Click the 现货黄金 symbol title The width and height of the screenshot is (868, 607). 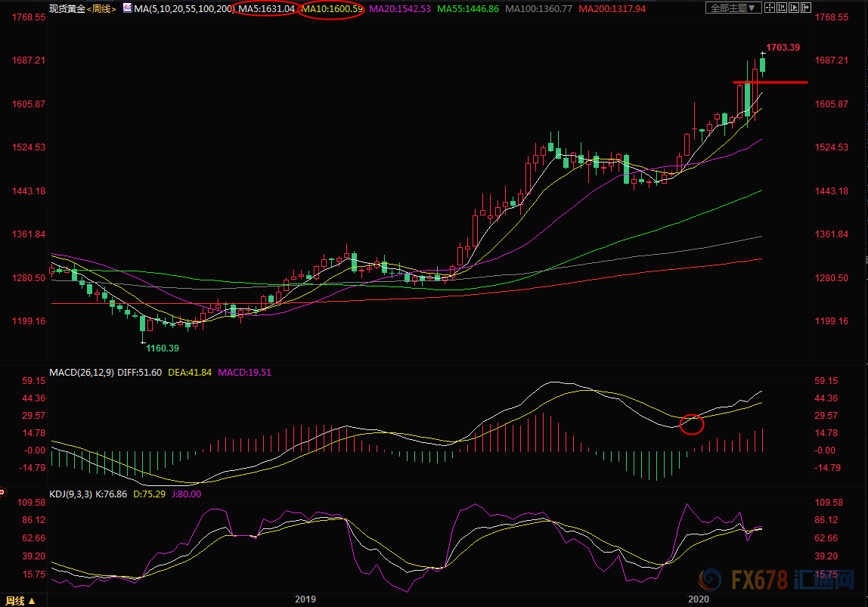tap(67, 8)
